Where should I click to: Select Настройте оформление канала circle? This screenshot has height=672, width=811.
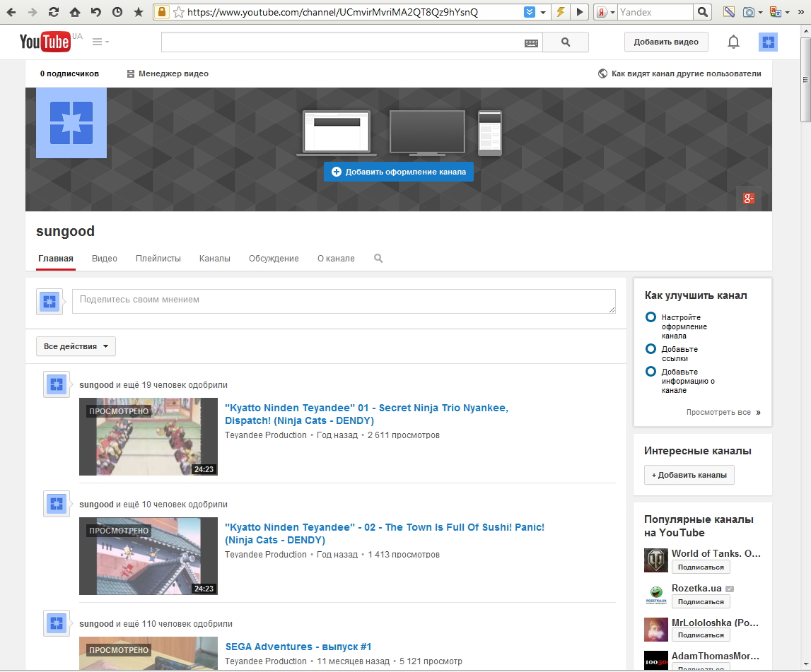650,317
